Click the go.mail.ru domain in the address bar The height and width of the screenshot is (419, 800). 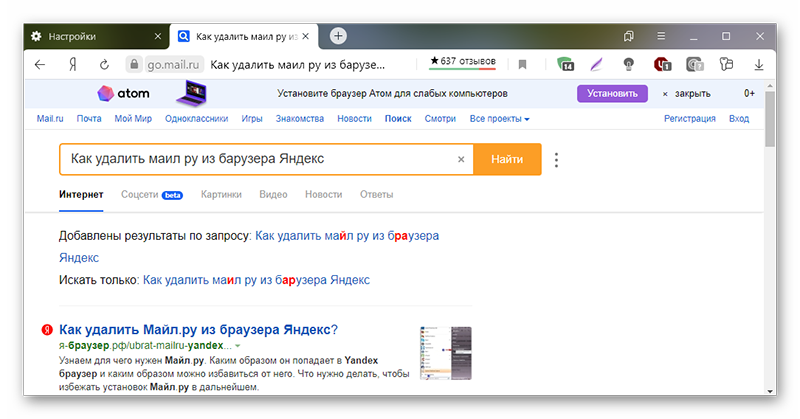click(x=173, y=65)
